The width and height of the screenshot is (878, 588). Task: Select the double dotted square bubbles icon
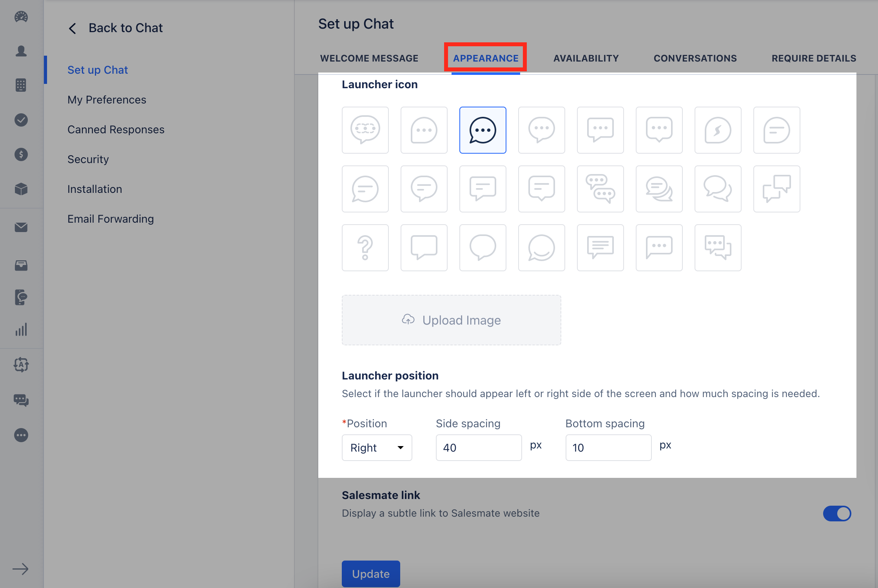[718, 248]
